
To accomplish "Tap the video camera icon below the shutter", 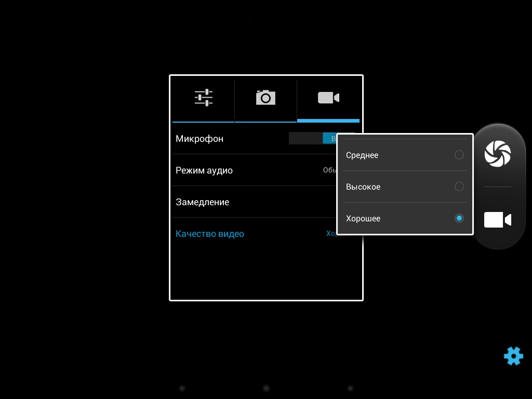I will 497,220.
